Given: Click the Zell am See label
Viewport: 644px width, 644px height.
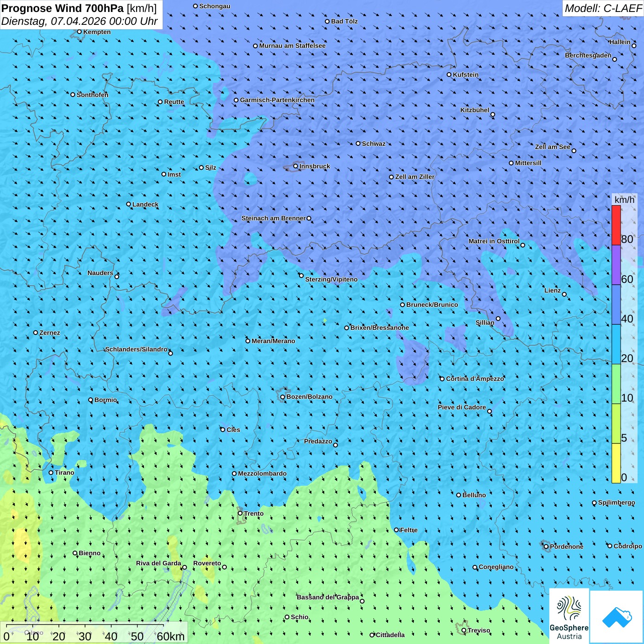Looking at the screenshot, I should [x=552, y=147].
